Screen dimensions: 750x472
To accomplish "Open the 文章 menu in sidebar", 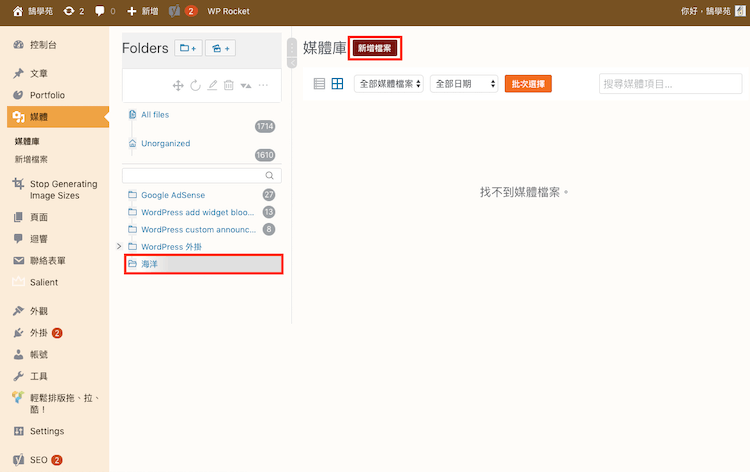I will pos(38,73).
